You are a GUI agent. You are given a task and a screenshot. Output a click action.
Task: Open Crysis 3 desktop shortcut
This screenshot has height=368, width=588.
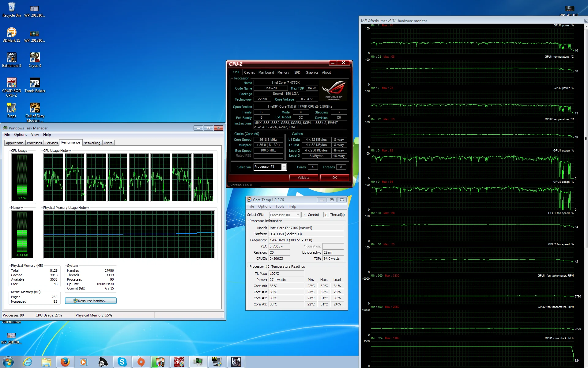[x=35, y=60]
